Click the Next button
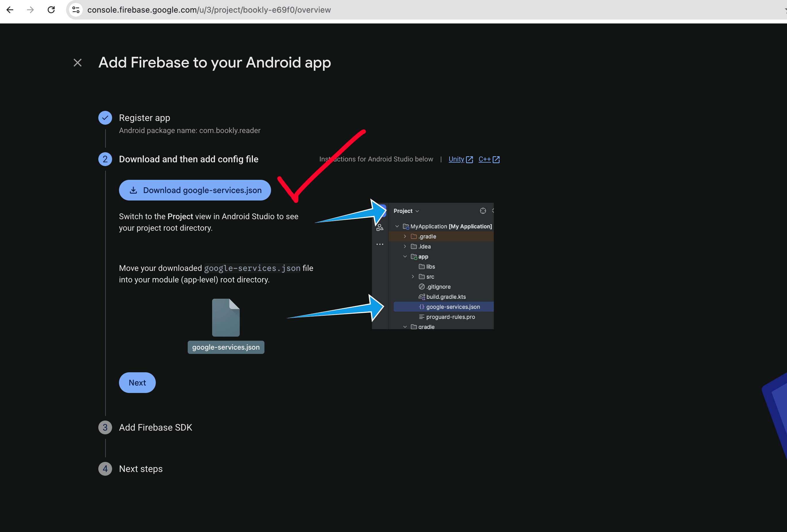The height and width of the screenshot is (532, 787). pos(137,382)
